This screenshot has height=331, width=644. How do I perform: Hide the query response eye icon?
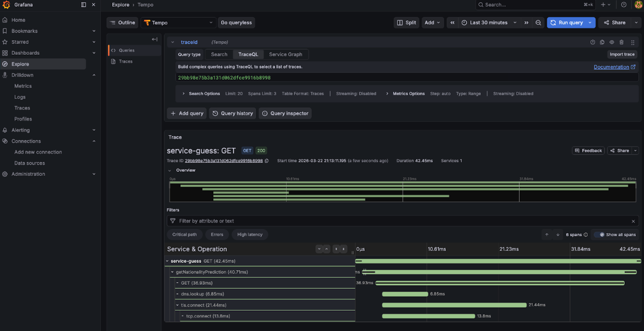click(612, 42)
